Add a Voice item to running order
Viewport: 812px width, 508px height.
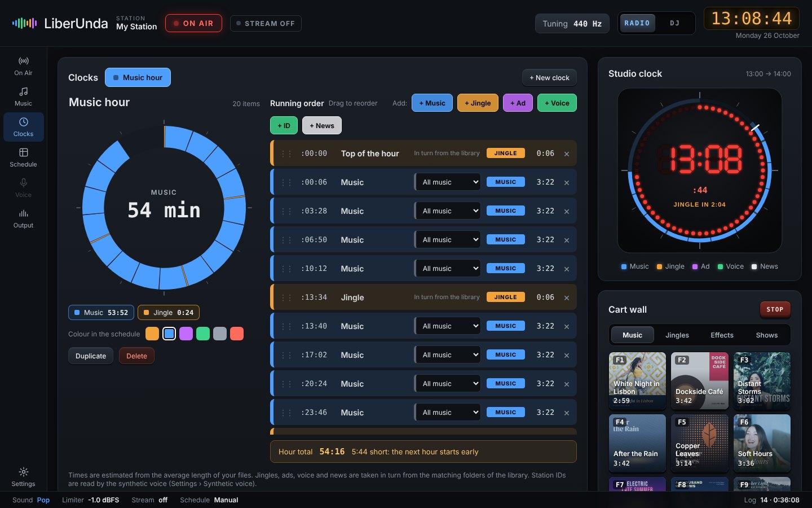tap(557, 103)
